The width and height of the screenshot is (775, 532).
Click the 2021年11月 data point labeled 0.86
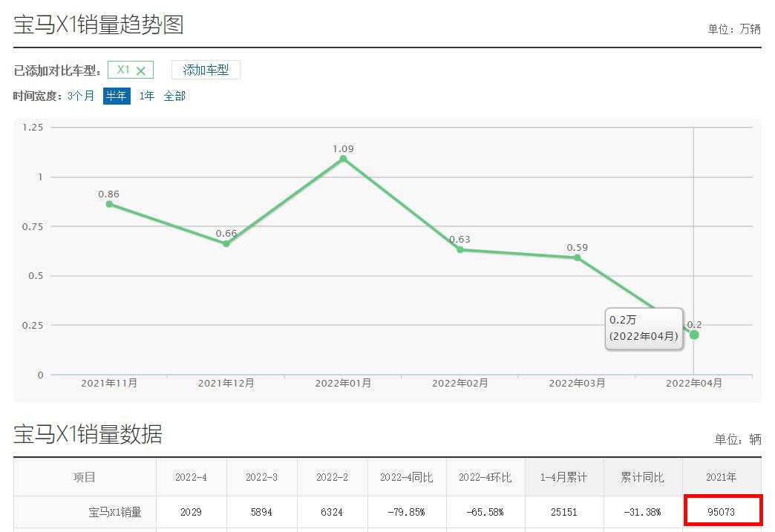click(x=109, y=204)
